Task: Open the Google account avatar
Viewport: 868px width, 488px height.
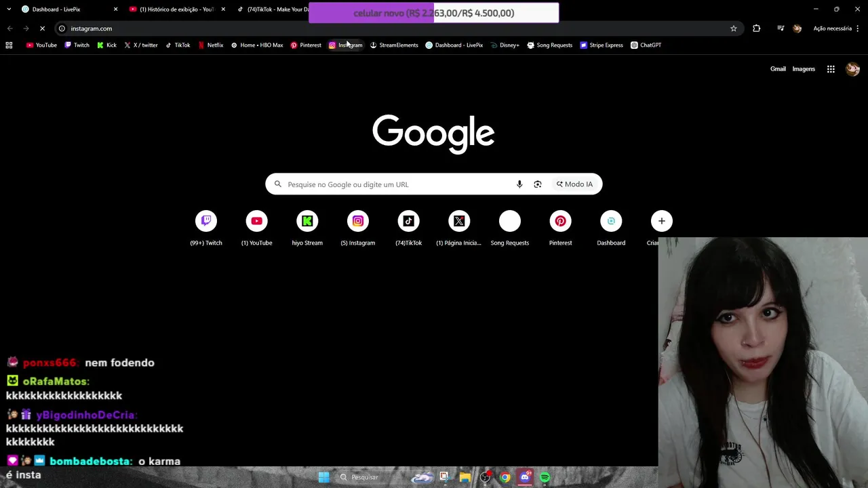Action: pyautogui.click(x=852, y=69)
